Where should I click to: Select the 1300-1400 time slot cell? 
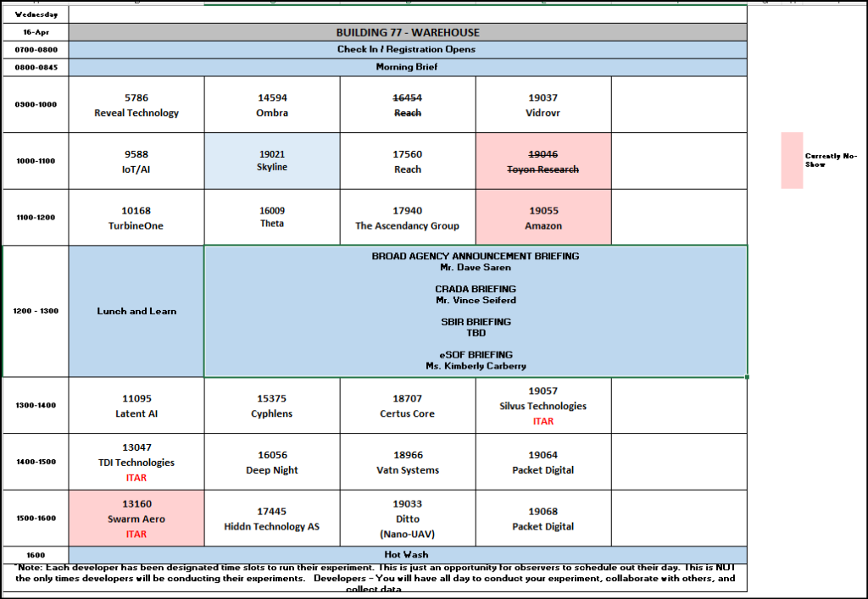coord(36,406)
